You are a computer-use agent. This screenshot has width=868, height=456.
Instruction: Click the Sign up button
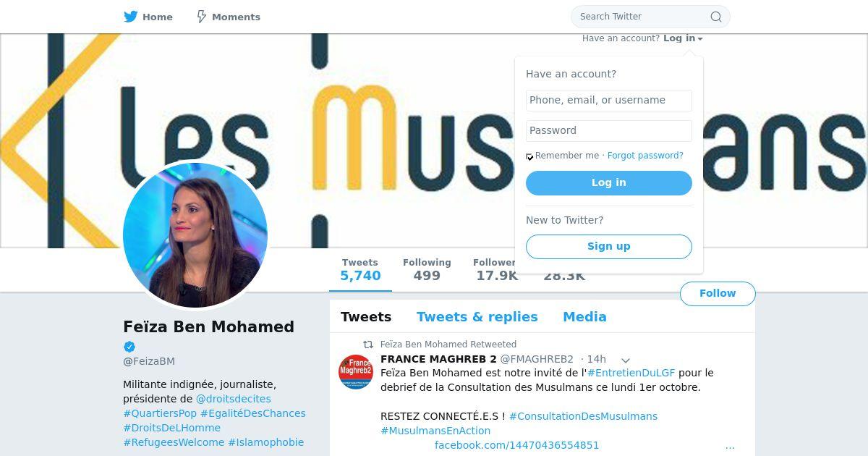coord(609,246)
